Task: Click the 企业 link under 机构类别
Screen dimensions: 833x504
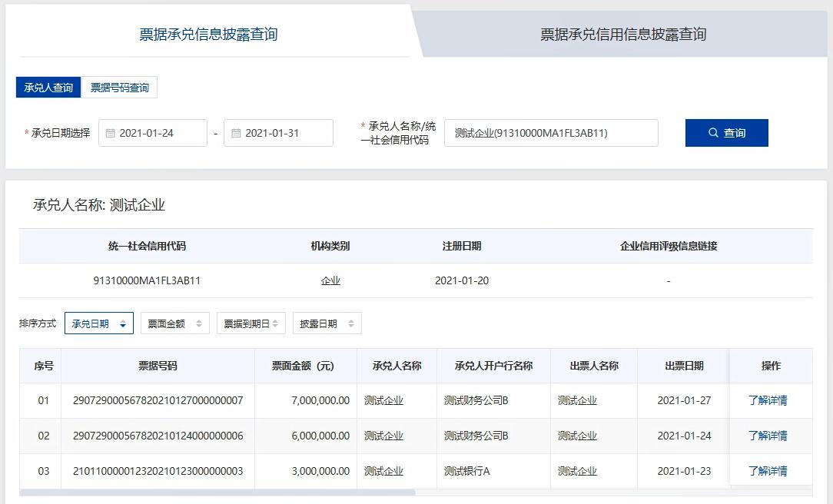Action: 330,280
